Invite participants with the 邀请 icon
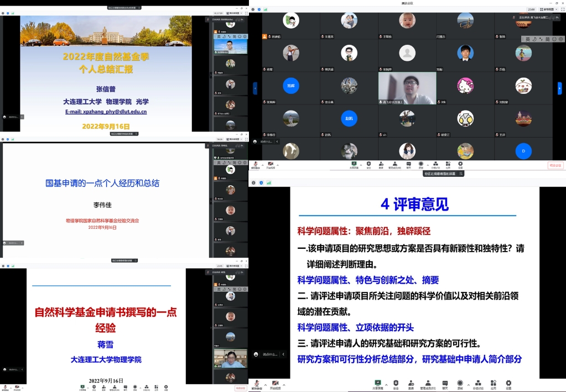The image size is (566, 392). pyautogui.click(x=411, y=383)
